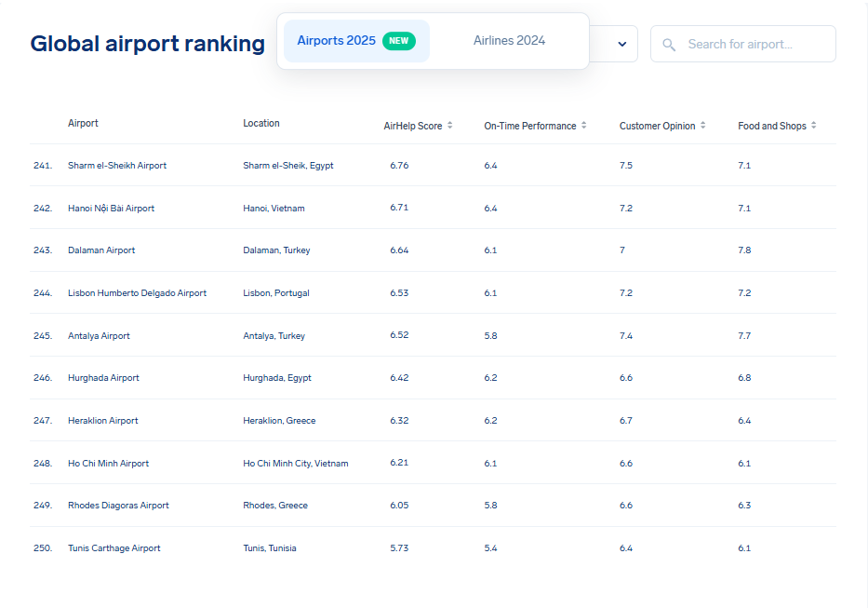Click Rhodes Food and Shops 6.3
868x608 pixels.
point(744,505)
